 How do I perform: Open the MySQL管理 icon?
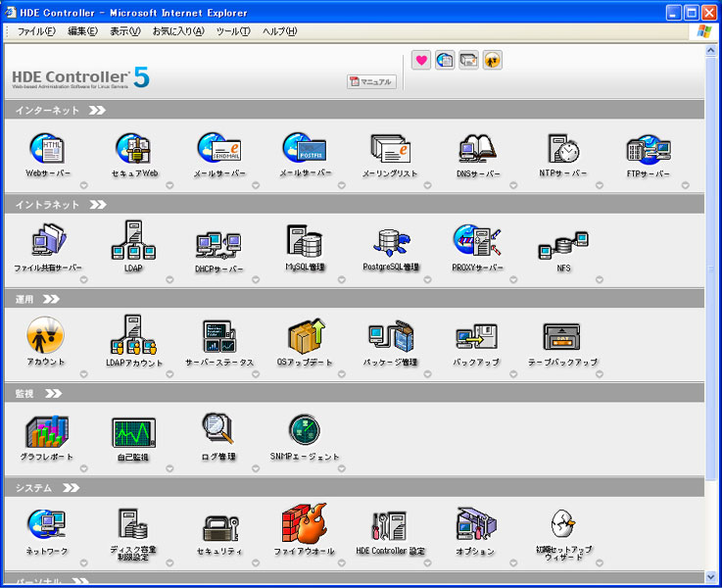305,241
